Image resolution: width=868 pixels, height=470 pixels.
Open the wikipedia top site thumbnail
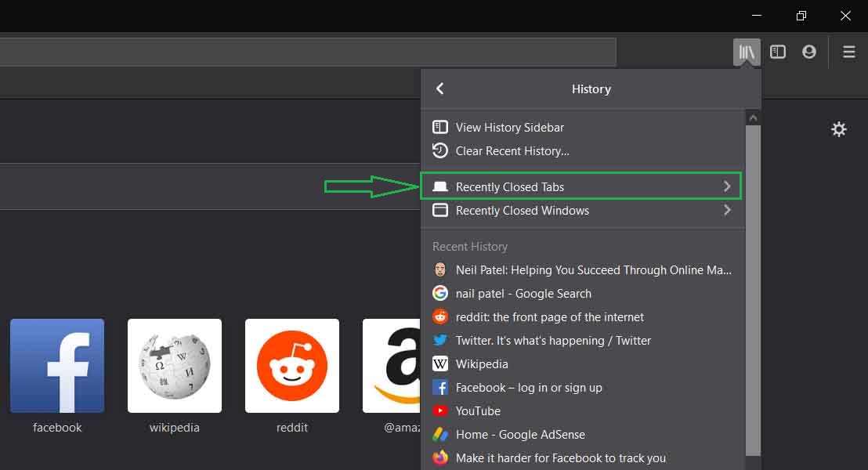pyautogui.click(x=175, y=366)
